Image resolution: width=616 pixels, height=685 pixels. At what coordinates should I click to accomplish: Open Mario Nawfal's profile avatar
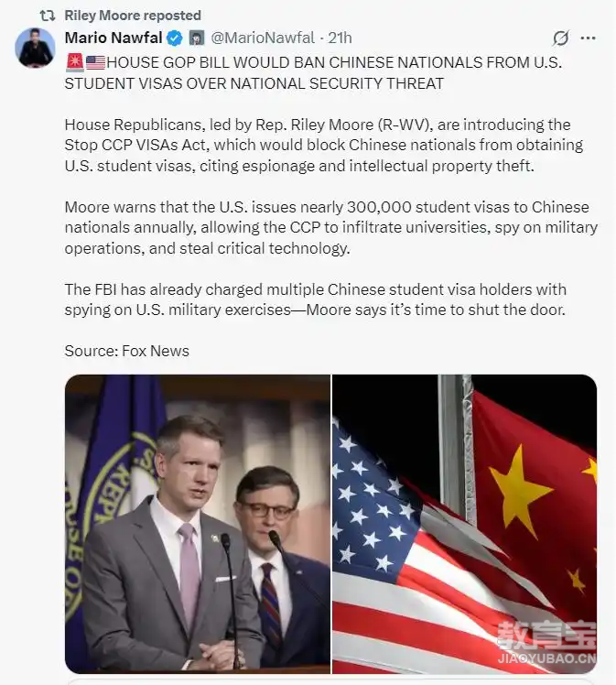(35, 48)
